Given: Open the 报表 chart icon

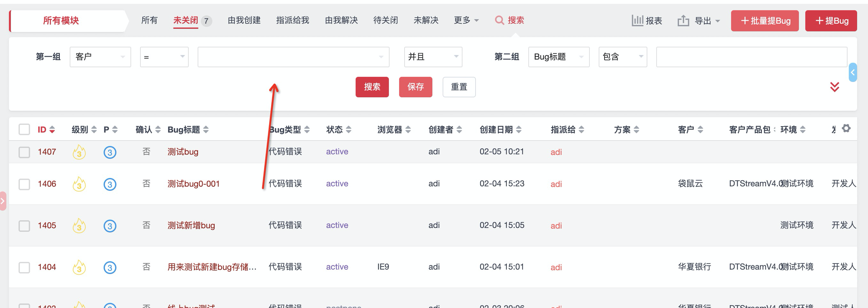Looking at the screenshot, I should tap(637, 20).
